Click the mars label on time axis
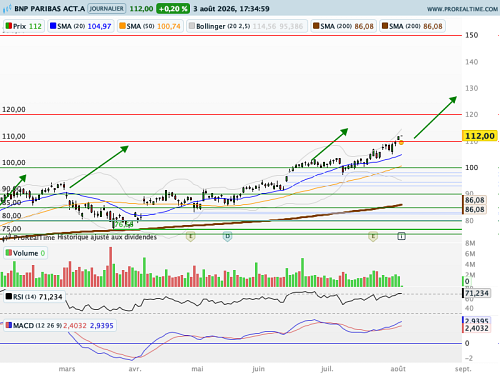The width and height of the screenshot is (500, 375). [x=67, y=369]
